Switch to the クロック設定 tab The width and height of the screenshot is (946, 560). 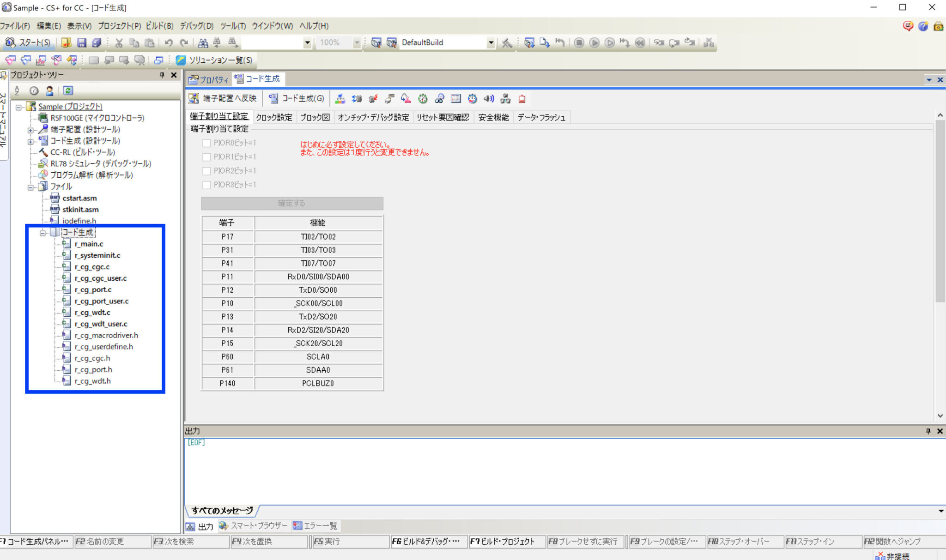pos(274,117)
